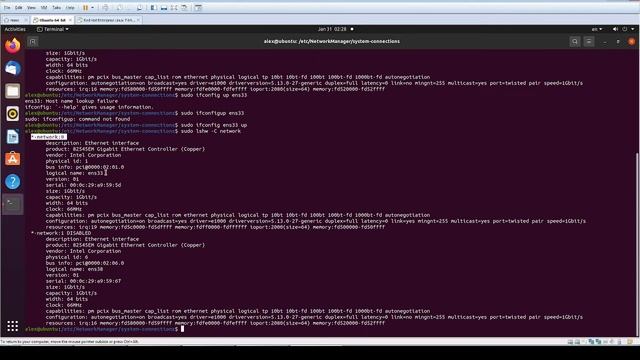The width and height of the screenshot is (640, 360).
Task: Click the 'serial: 00:0c:29:a9:59:67' line
Action: (83, 281)
